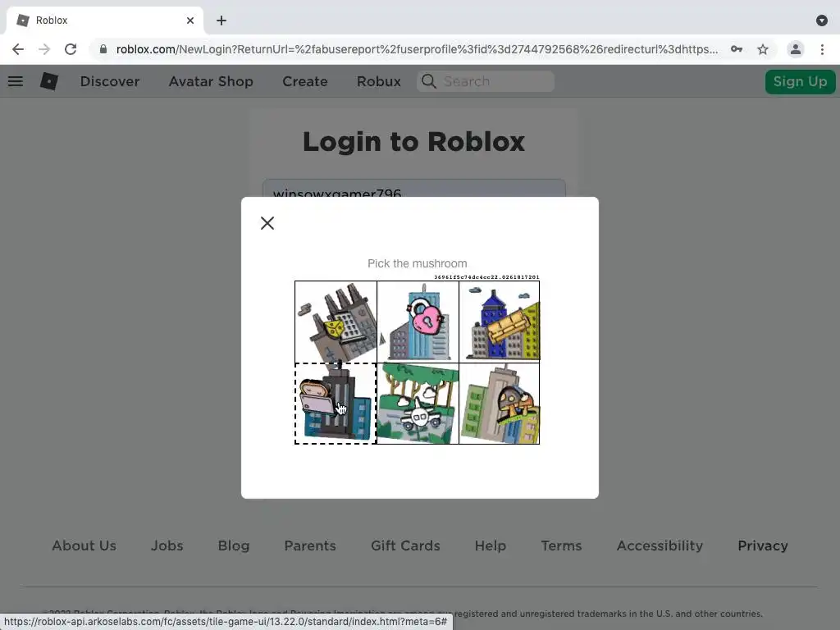Click the browser forward arrow
Screen dimensions: 840x630
(x=44, y=49)
